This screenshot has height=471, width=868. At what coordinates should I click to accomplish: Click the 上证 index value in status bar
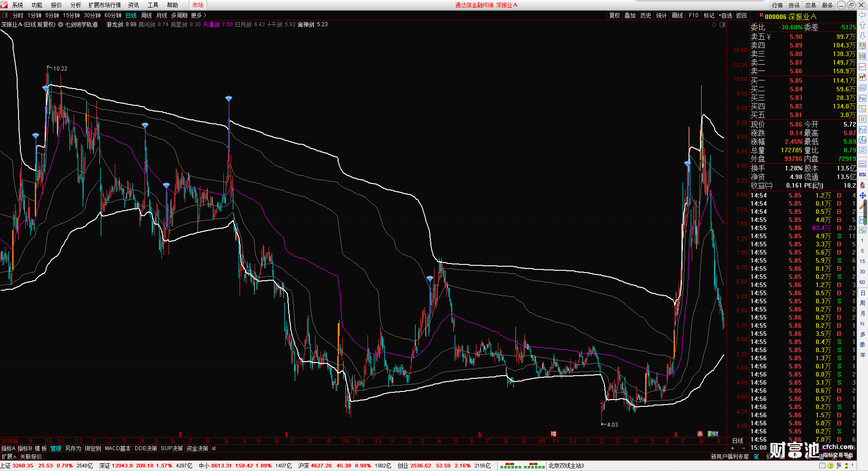23,466
